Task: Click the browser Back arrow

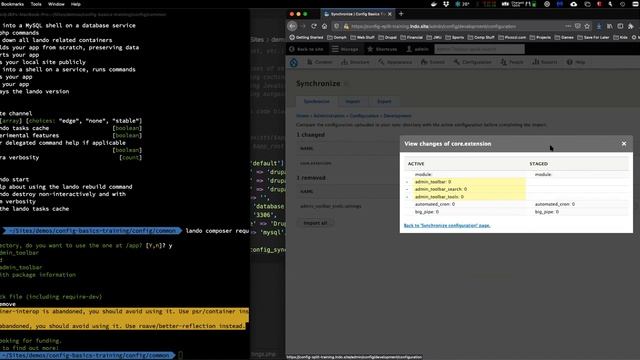Action: [x=292, y=26]
